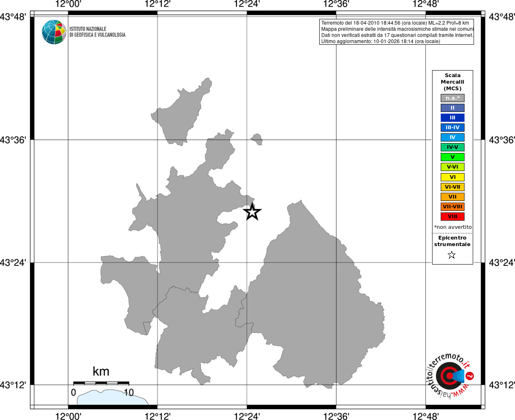
Task: Click the epicenter star on the map
Action: (x=252, y=212)
